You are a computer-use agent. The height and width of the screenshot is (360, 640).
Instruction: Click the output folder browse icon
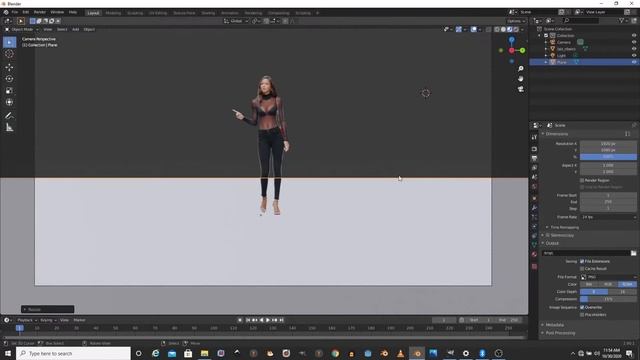click(x=633, y=253)
